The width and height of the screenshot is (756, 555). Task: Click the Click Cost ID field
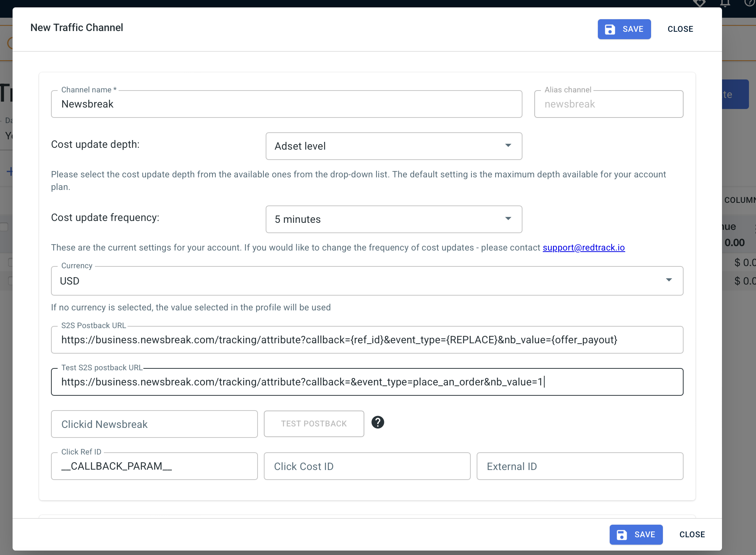coord(367,466)
